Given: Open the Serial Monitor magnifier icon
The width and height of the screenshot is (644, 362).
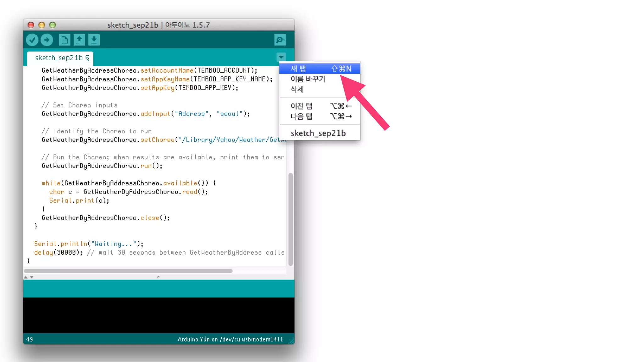Looking at the screenshot, I should click(280, 40).
